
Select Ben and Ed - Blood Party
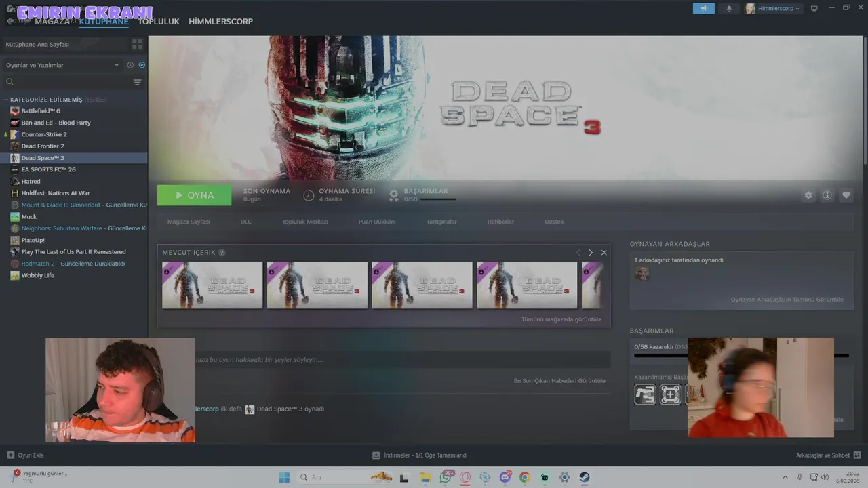(x=56, y=123)
